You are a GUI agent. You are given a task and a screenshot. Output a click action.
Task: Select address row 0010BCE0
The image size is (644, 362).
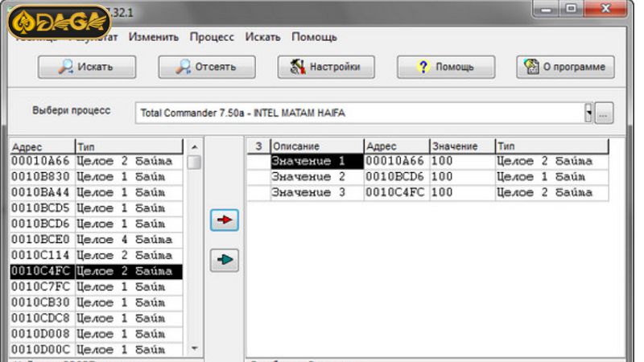(97, 240)
